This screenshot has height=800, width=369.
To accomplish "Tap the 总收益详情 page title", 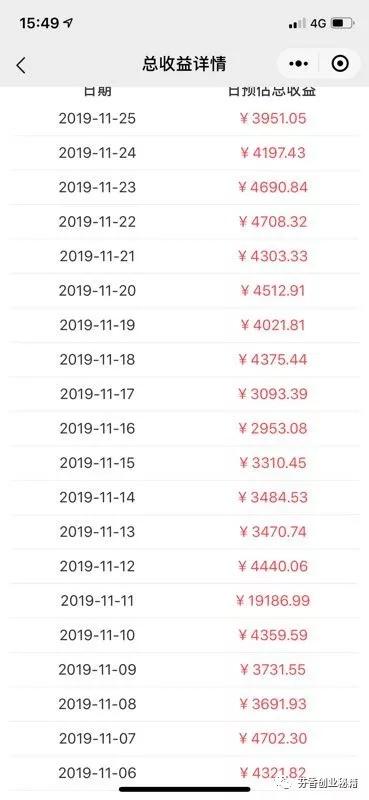I will coord(184,64).
